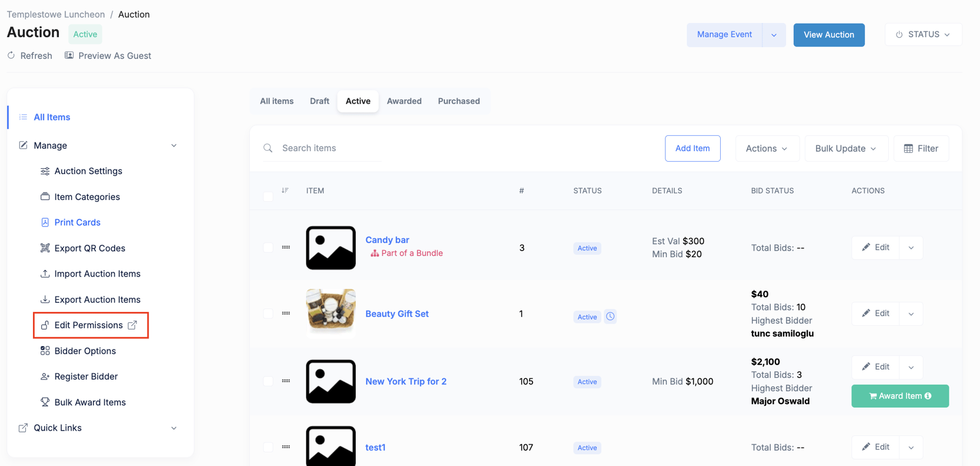The height and width of the screenshot is (466, 980).
Task: Go to Templestowe Luncheon breadcrumb
Action: coord(56,14)
